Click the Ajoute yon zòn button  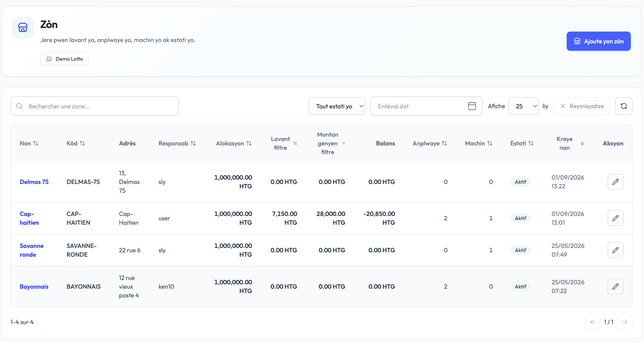[x=598, y=41]
